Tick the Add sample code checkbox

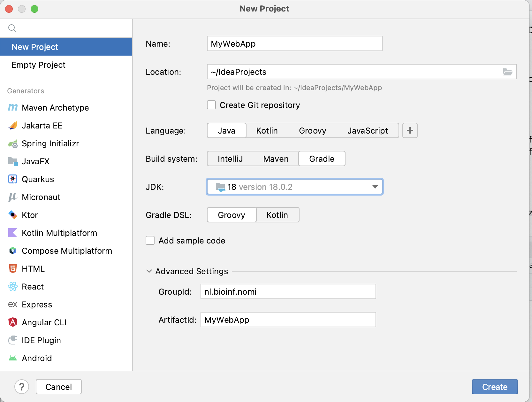[x=150, y=240]
